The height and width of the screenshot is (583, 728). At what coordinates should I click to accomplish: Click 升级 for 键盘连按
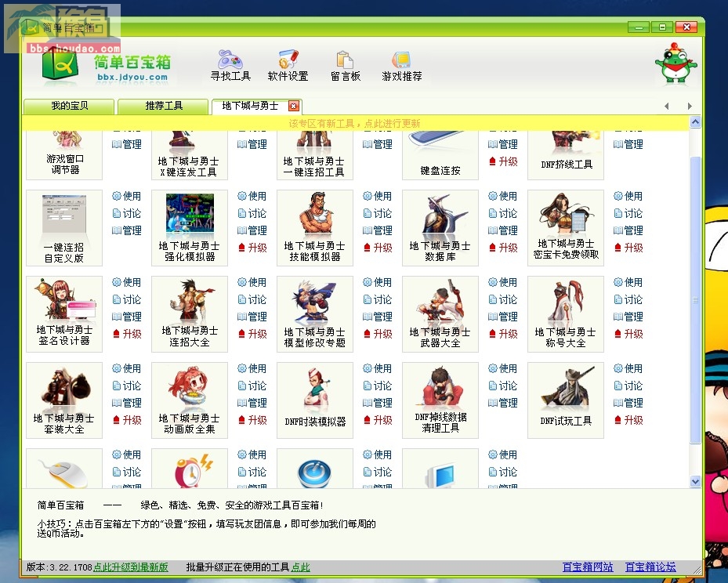pyautogui.click(x=503, y=162)
